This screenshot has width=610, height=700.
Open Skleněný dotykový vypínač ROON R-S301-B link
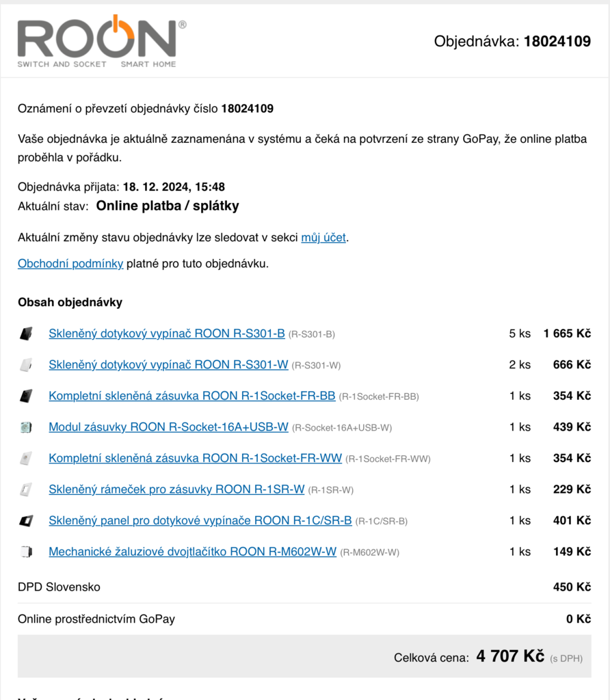coord(167,334)
